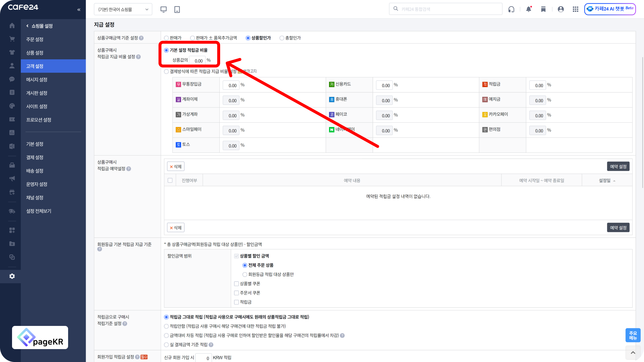Viewport: 644px width, 362px height.
Task: Click the home icon in sidebar
Action: pos(12,26)
